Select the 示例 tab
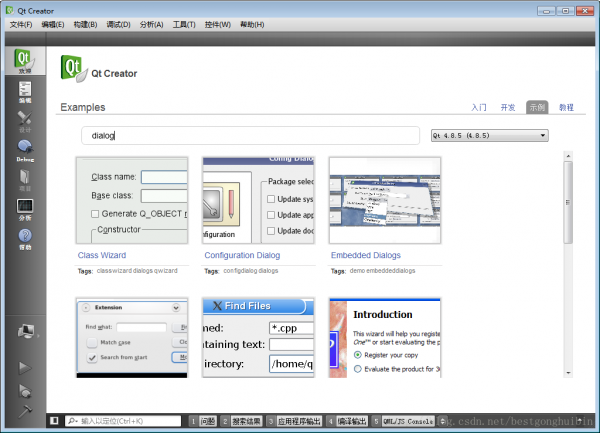600x433 pixels. pos(537,107)
